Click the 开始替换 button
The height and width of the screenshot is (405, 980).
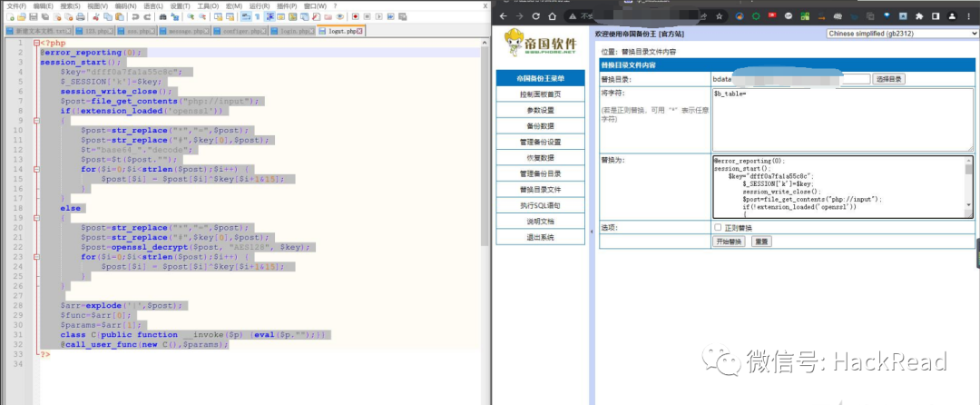729,242
